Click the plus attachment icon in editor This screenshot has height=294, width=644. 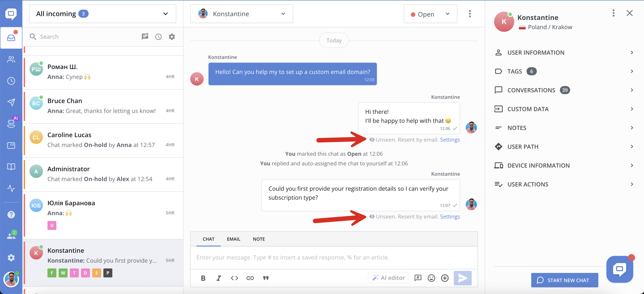coord(445,278)
